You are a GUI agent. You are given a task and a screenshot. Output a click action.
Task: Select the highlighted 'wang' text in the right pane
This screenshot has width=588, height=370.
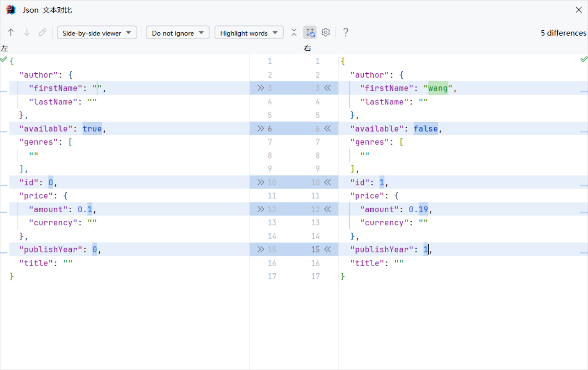(437, 88)
